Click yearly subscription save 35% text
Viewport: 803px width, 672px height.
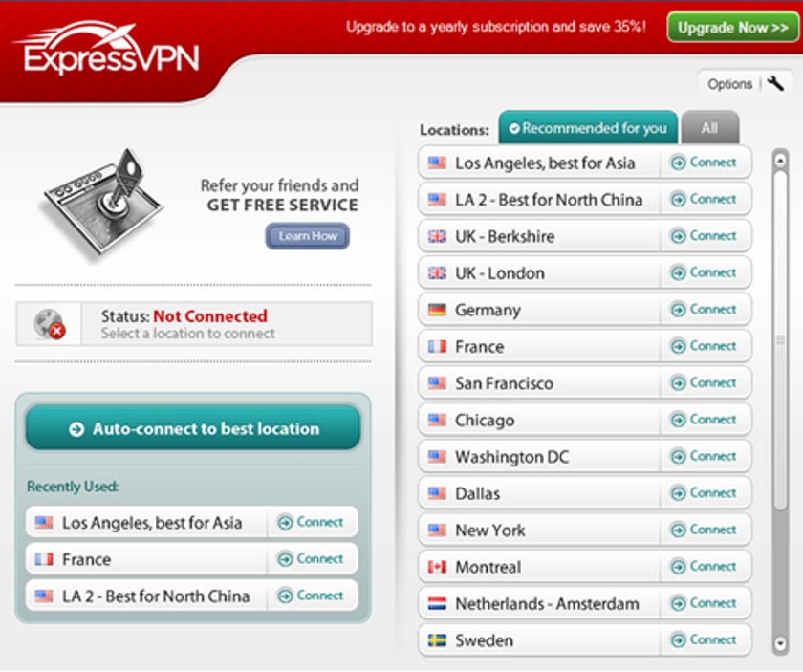496,27
